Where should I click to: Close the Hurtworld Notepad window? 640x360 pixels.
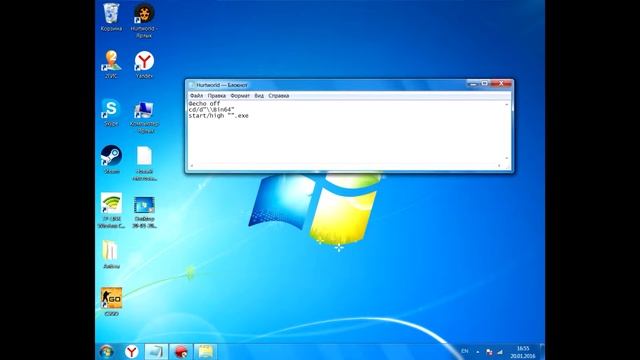501,84
